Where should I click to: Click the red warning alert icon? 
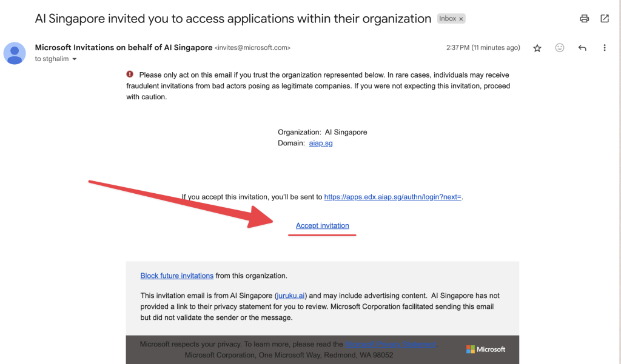tap(130, 74)
